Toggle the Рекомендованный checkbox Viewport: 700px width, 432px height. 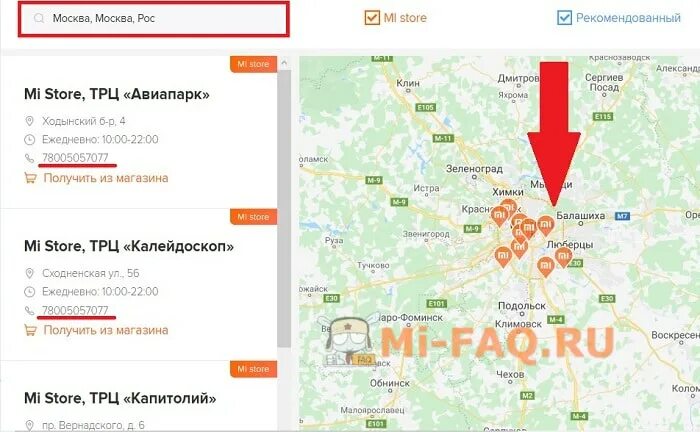tap(564, 18)
